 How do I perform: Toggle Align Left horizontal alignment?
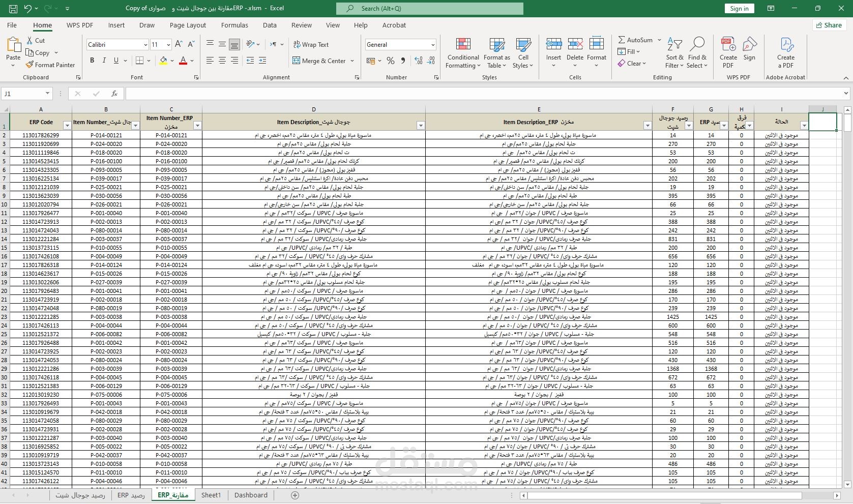coord(210,61)
